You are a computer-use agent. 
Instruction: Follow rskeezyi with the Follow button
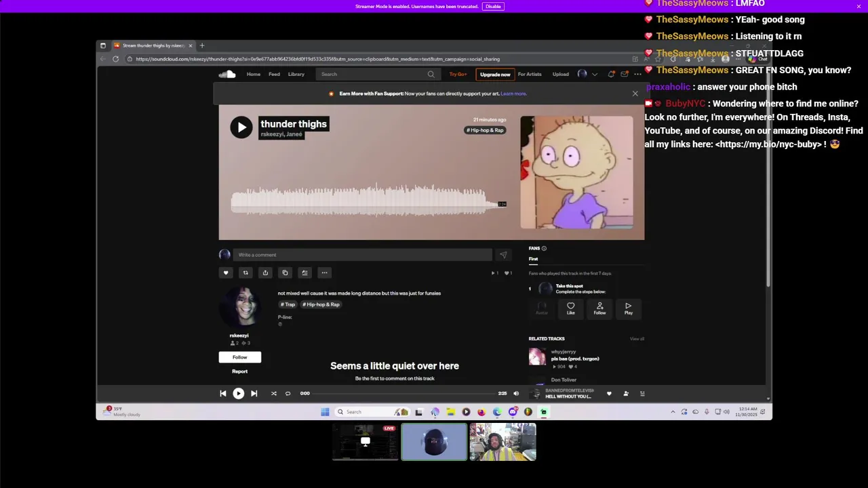pyautogui.click(x=240, y=357)
